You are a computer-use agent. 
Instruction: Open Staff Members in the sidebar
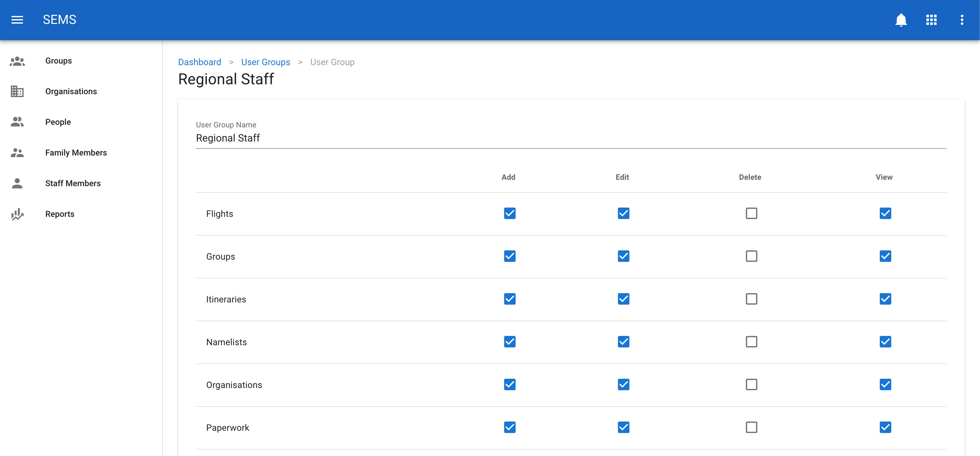click(x=73, y=183)
